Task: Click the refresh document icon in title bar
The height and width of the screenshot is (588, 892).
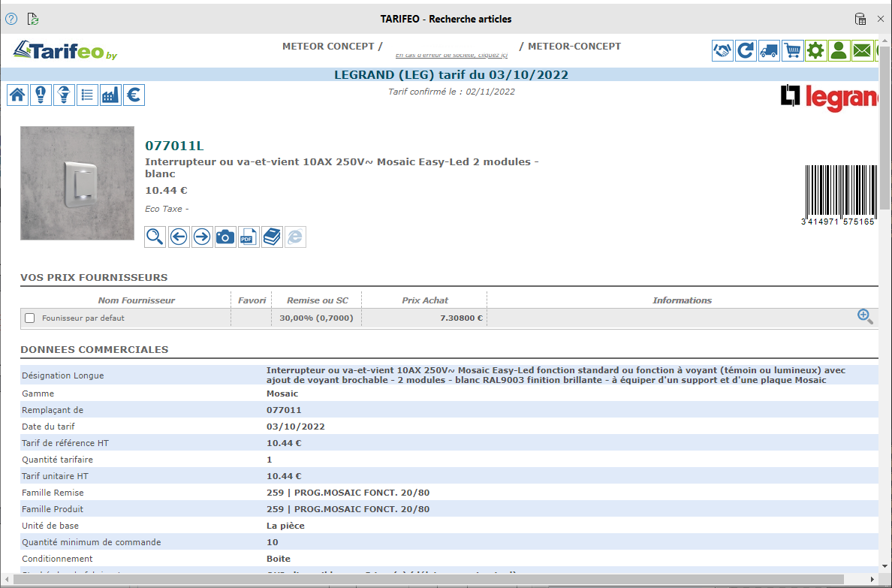Action: coord(33,19)
